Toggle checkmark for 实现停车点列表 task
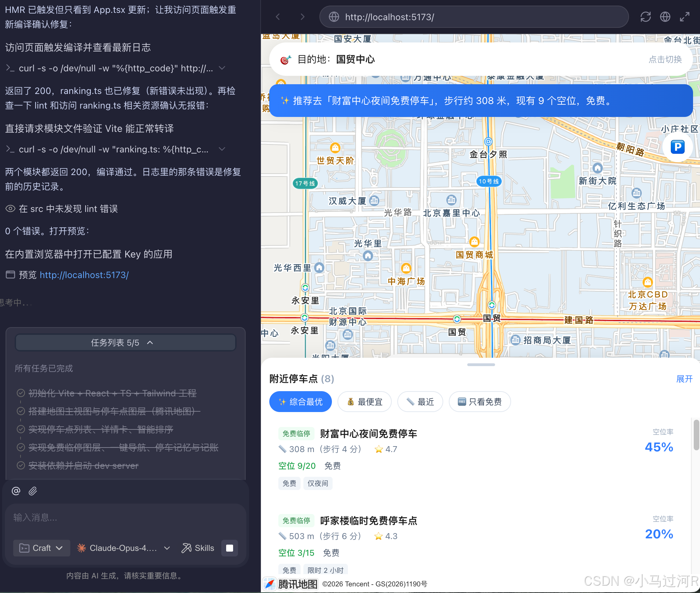700x593 pixels. point(21,429)
